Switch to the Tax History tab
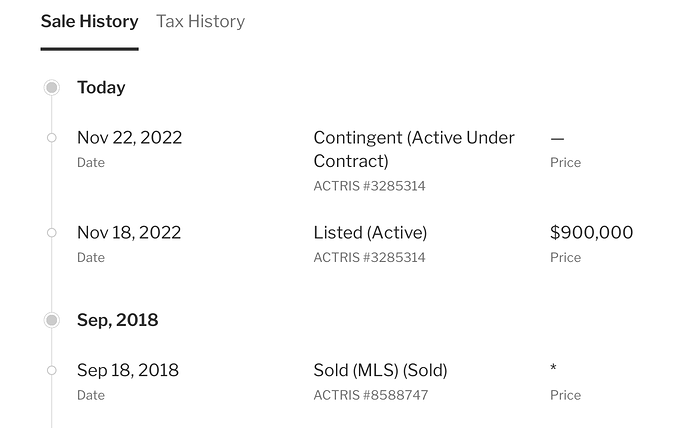The width and height of the screenshot is (690, 428). [x=200, y=21]
